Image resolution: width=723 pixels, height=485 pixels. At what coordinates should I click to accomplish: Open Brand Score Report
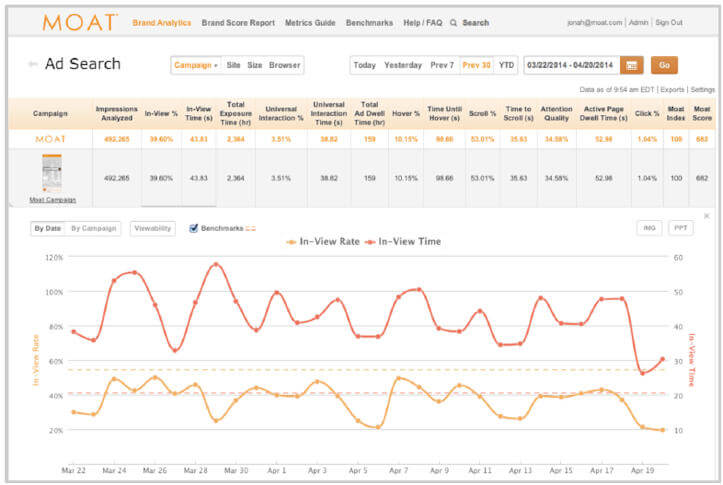coord(238,23)
